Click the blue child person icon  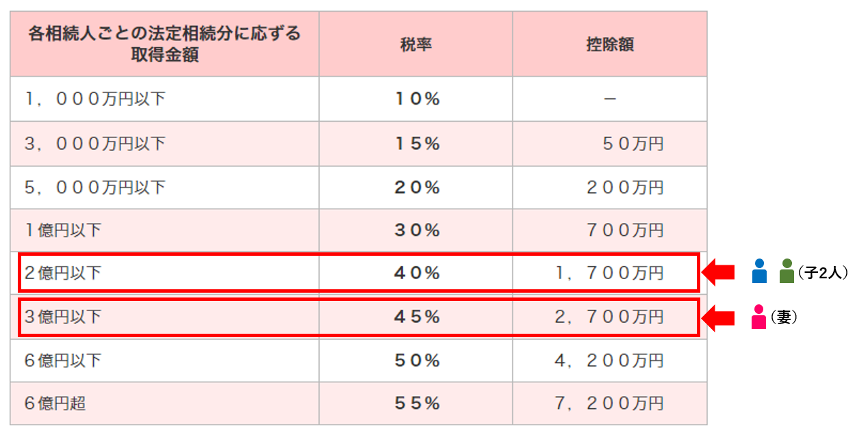click(x=758, y=272)
